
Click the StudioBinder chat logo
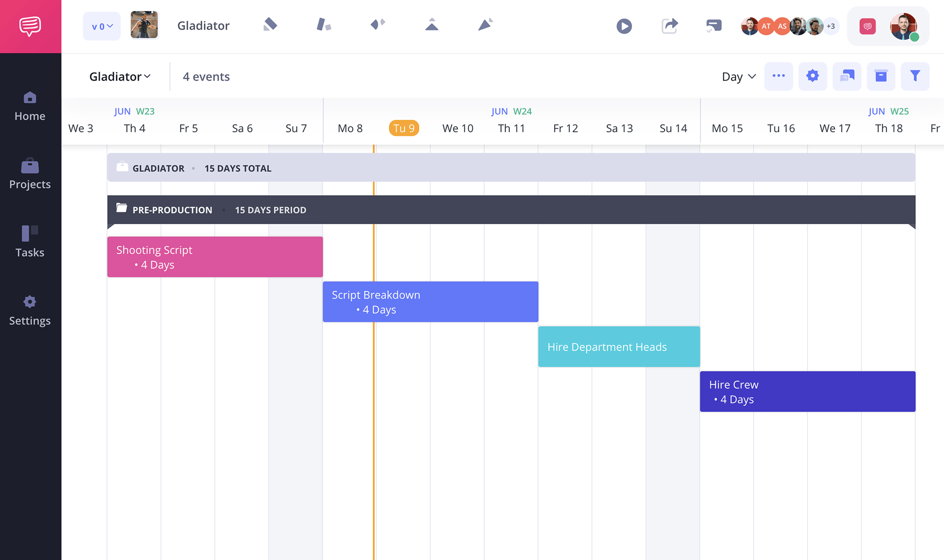click(30, 26)
